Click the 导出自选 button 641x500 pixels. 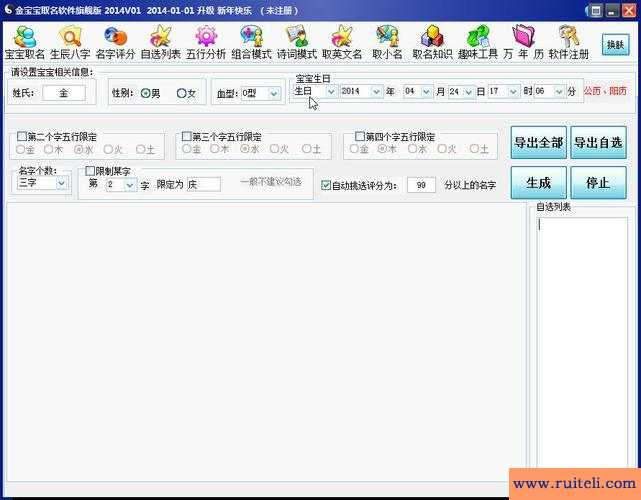point(598,142)
